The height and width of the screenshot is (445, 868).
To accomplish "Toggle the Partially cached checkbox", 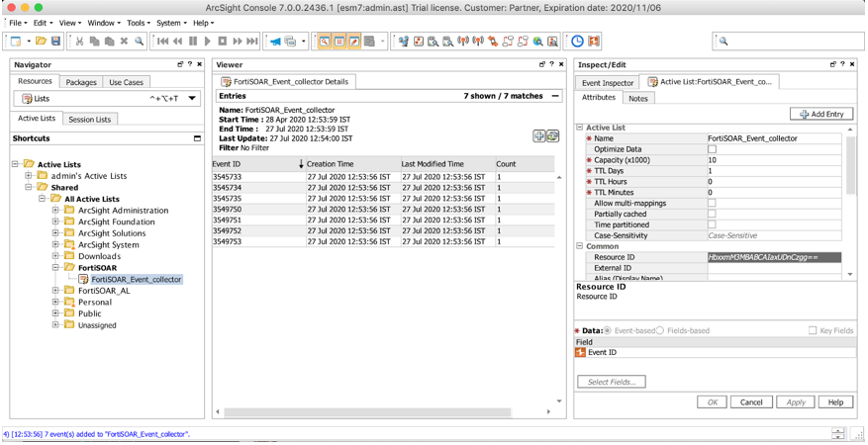I will click(x=712, y=214).
